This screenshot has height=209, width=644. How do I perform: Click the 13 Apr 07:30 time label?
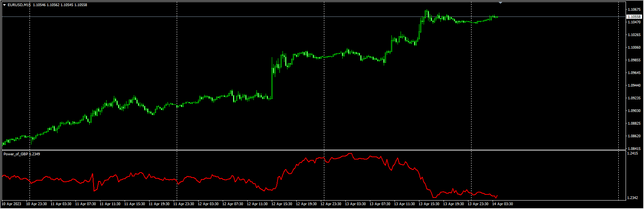click(380, 204)
